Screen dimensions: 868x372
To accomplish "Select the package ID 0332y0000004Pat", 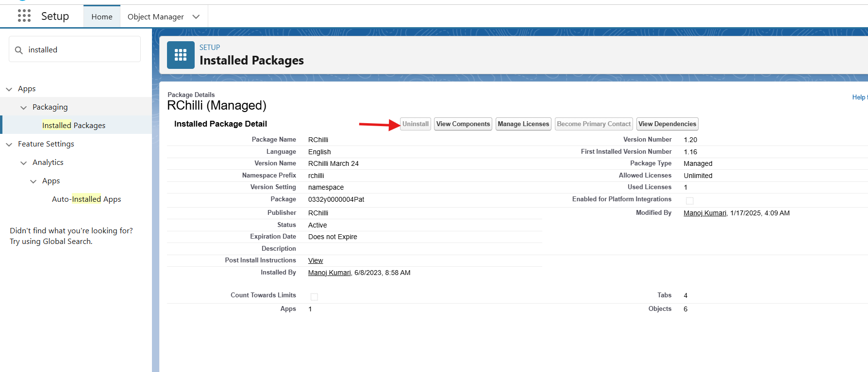I will (x=336, y=199).
